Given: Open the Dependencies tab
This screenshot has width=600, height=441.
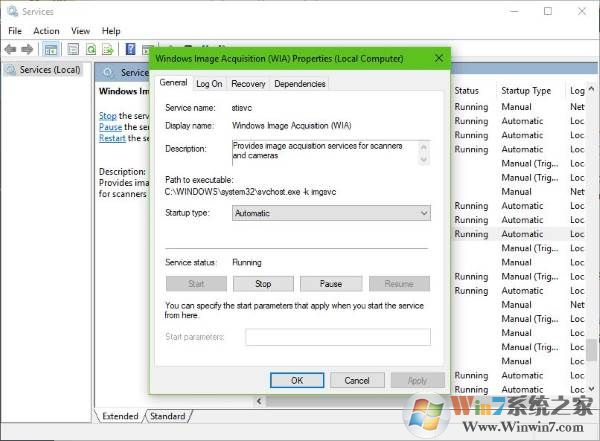Looking at the screenshot, I should (x=299, y=84).
